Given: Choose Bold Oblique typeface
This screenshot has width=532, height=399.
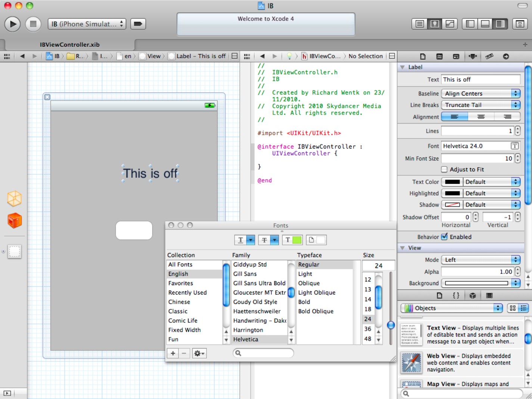Looking at the screenshot, I should click(x=325, y=311).
